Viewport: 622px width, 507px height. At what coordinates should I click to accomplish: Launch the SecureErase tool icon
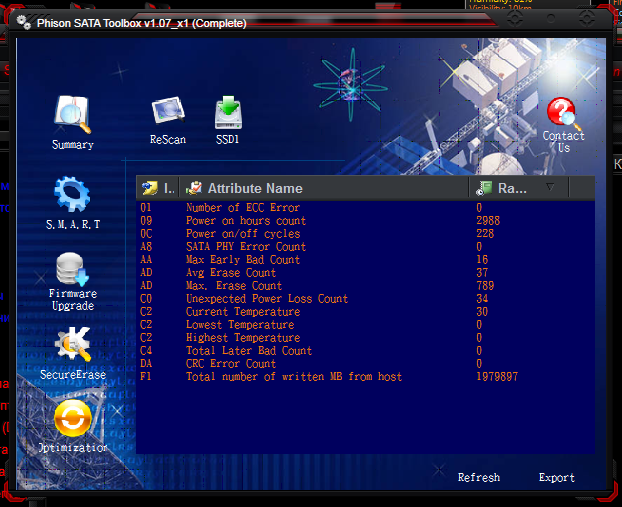coord(73,344)
